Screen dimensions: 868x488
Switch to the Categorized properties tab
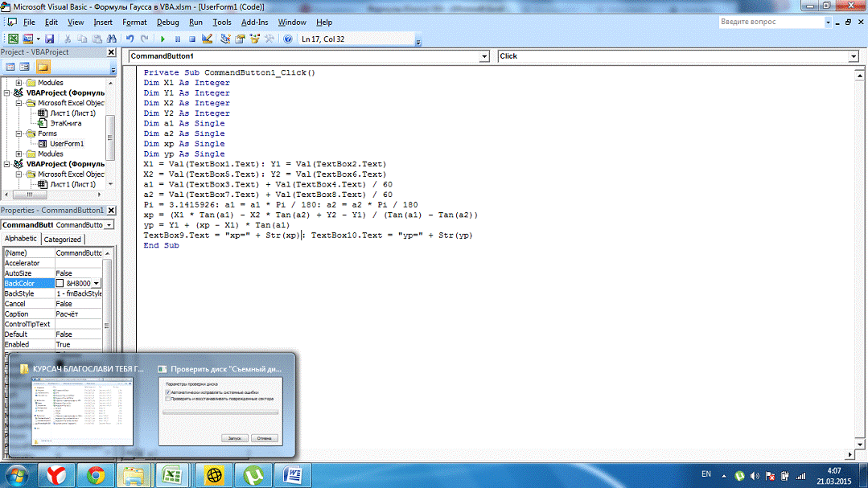[x=63, y=240]
